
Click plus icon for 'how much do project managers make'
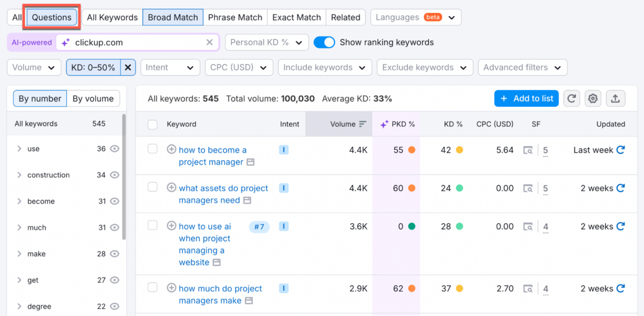tap(171, 288)
